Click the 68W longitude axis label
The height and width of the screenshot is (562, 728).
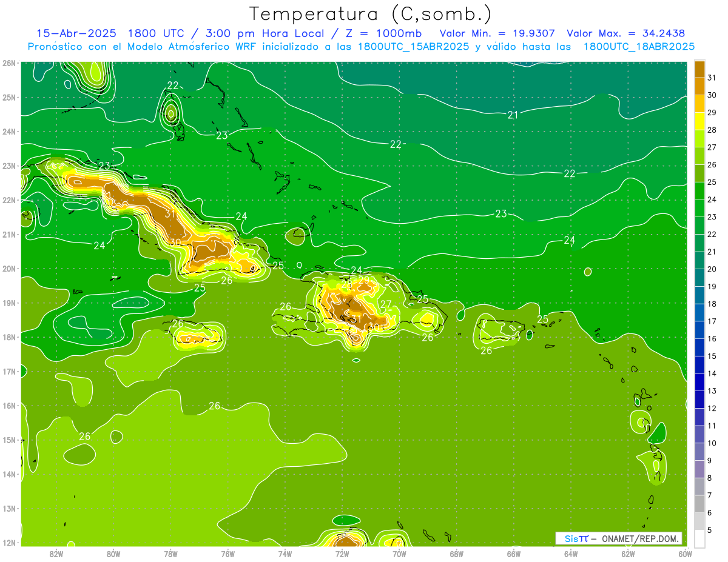click(x=457, y=553)
